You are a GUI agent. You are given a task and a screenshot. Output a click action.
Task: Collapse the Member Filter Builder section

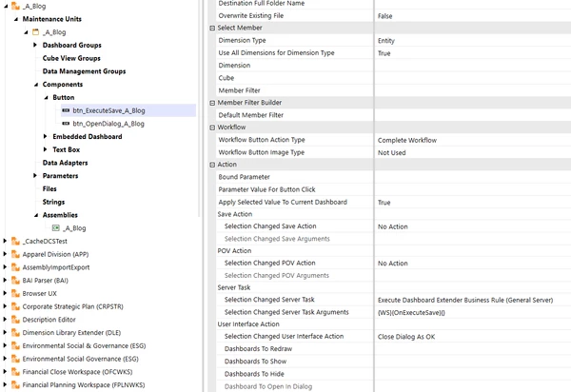pyautogui.click(x=212, y=103)
